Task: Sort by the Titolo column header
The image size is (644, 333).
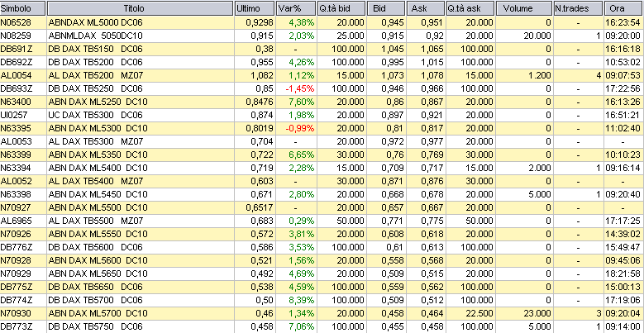Action: [140, 8]
